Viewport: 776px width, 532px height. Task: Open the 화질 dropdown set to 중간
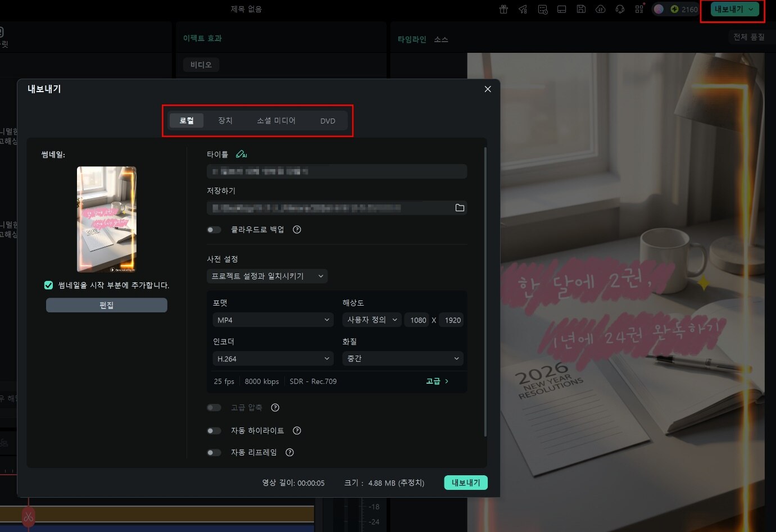click(x=402, y=359)
